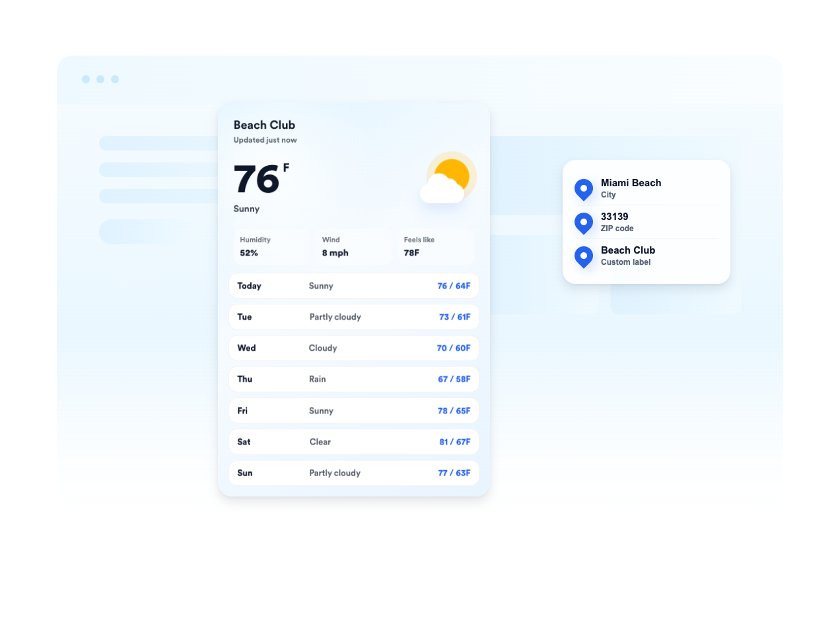The height and width of the screenshot is (634, 840).
Task: Click the Feels like 78F tile
Action: tap(435, 246)
